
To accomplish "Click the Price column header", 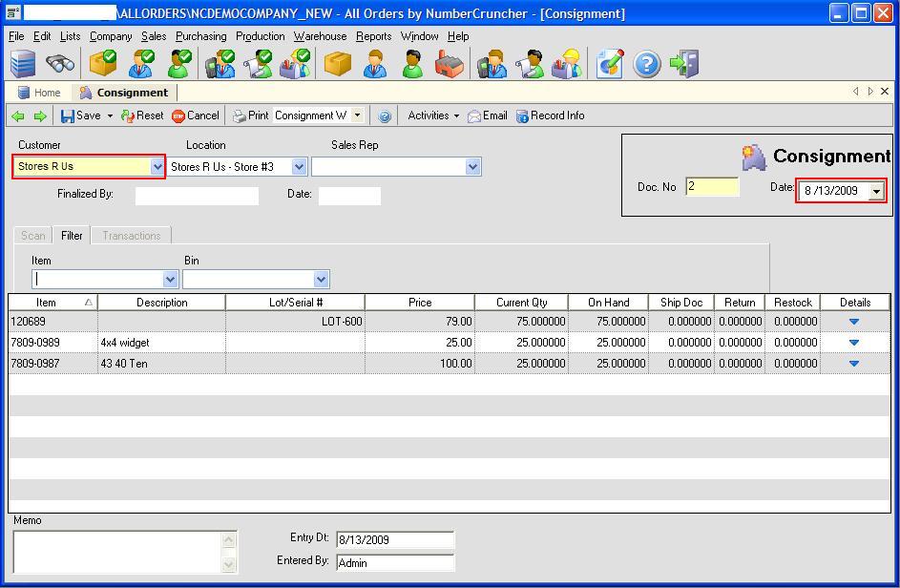I will 420,302.
